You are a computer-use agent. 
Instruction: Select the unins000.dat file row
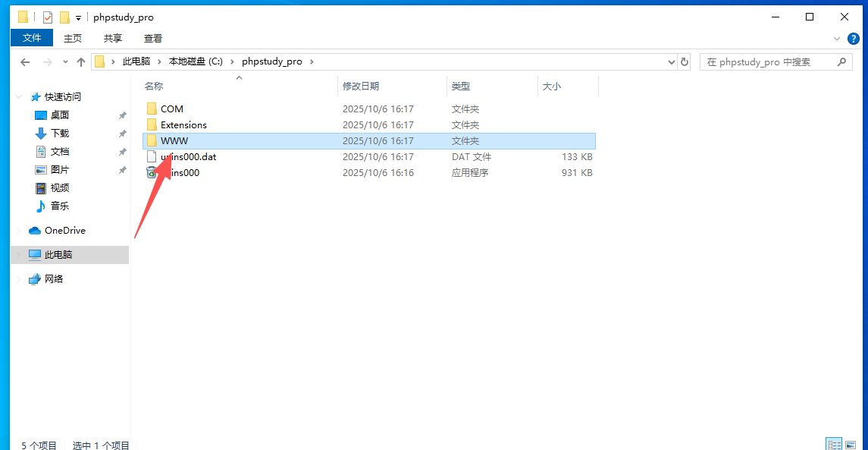(369, 157)
